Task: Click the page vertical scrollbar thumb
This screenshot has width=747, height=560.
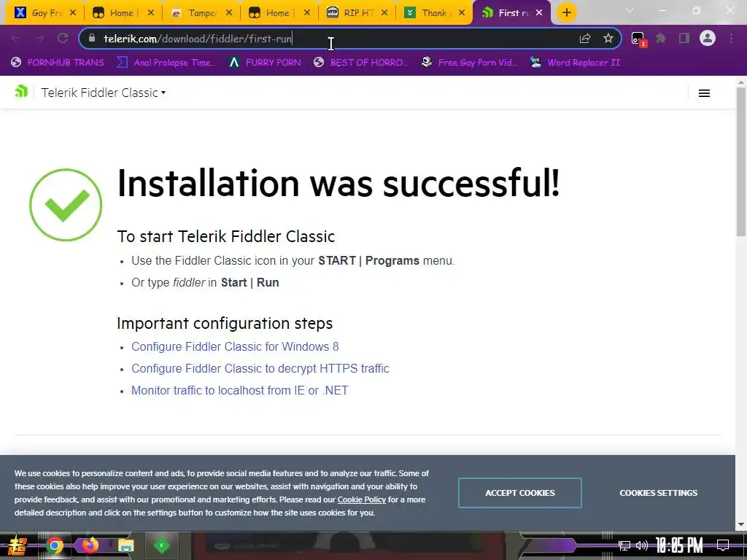Action: (741, 162)
